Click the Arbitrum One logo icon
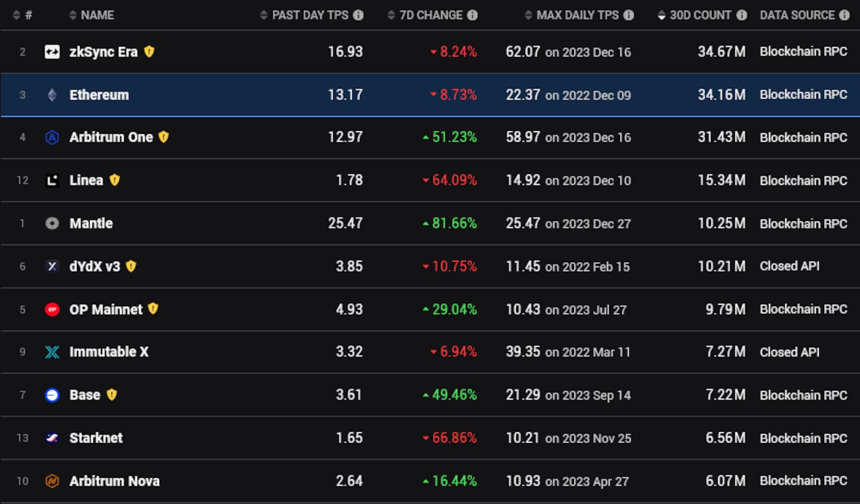Screen dimensions: 860x504 tap(52, 137)
